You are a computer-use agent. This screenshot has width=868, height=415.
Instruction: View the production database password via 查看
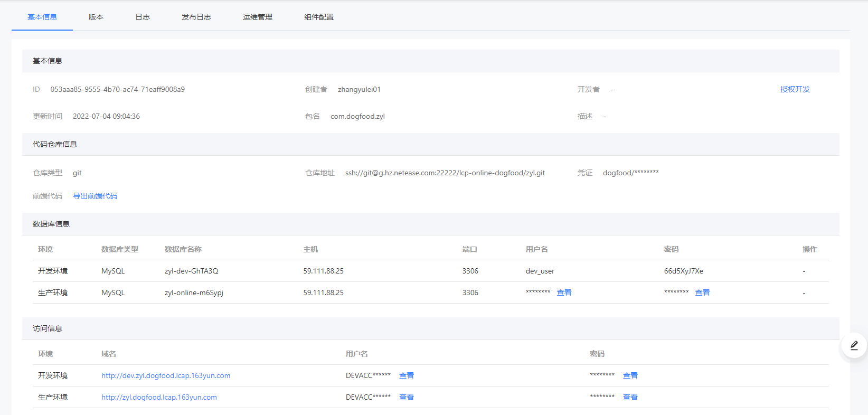tap(702, 293)
